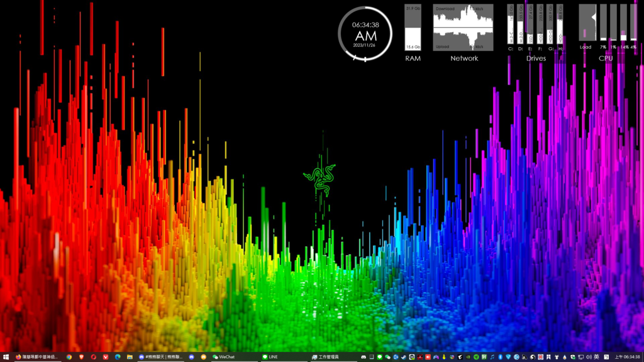The height and width of the screenshot is (362, 644).
Task: Open File Explorer from the taskbar
Action: pyautogui.click(x=130, y=357)
